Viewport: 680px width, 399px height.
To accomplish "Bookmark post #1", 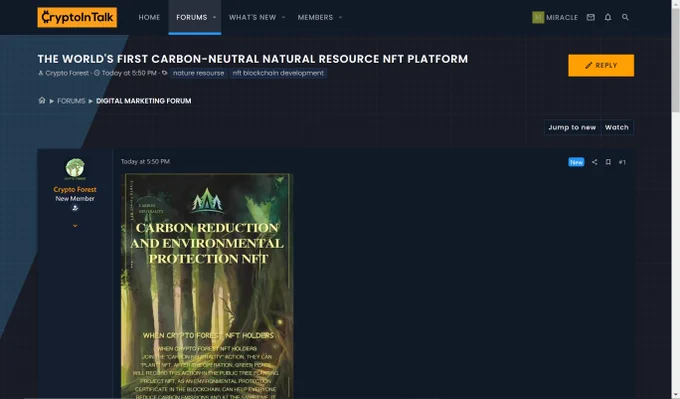I will click(x=608, y=162).
